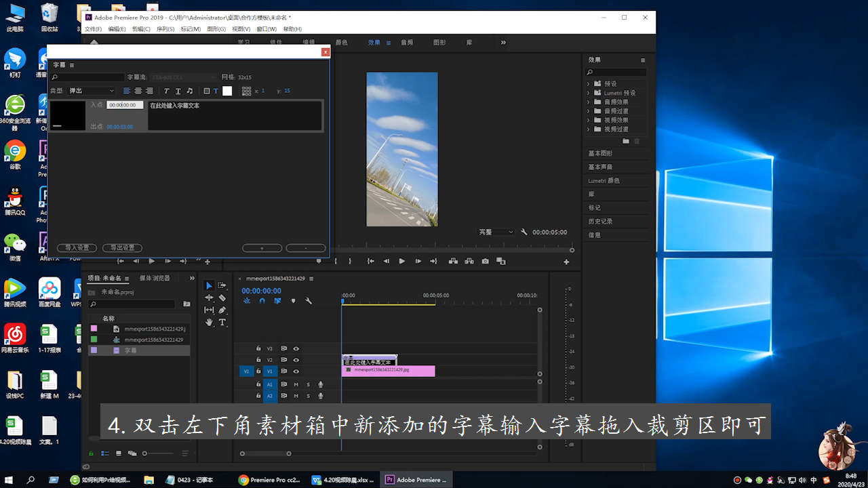The height and width of the screenshot is (488, 868).
Task: Align caption text center
Action: coord(138,91)
